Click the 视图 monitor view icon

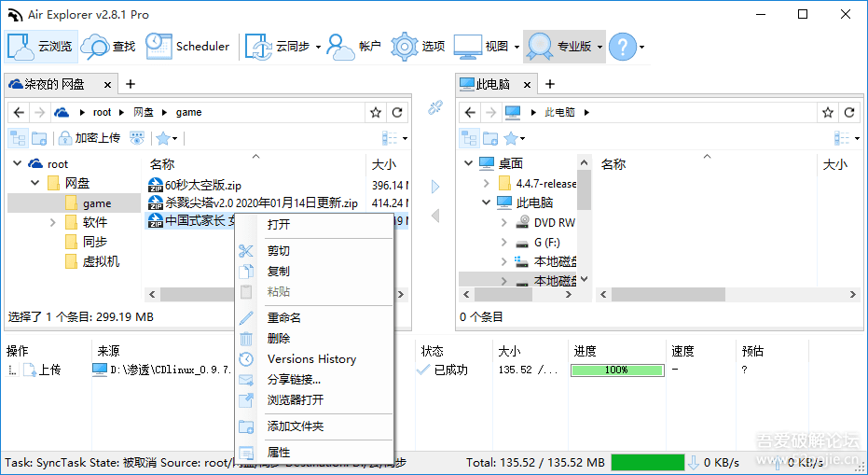(x=468, y=47)
